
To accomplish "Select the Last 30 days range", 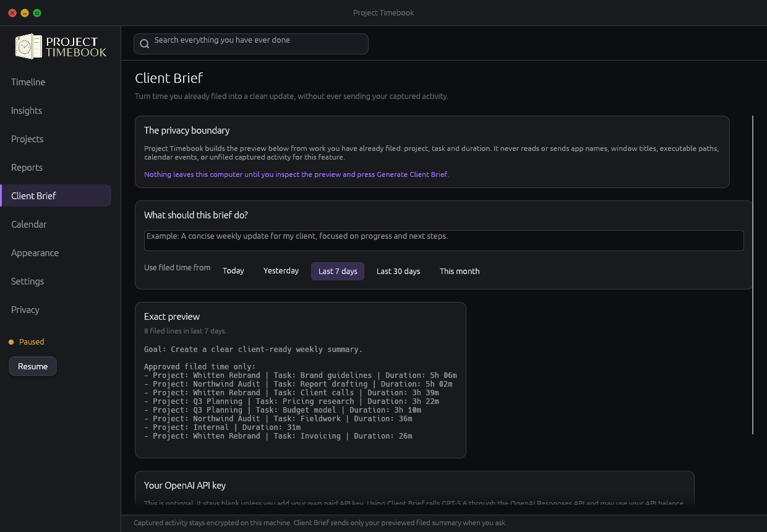I will [398, 271].
